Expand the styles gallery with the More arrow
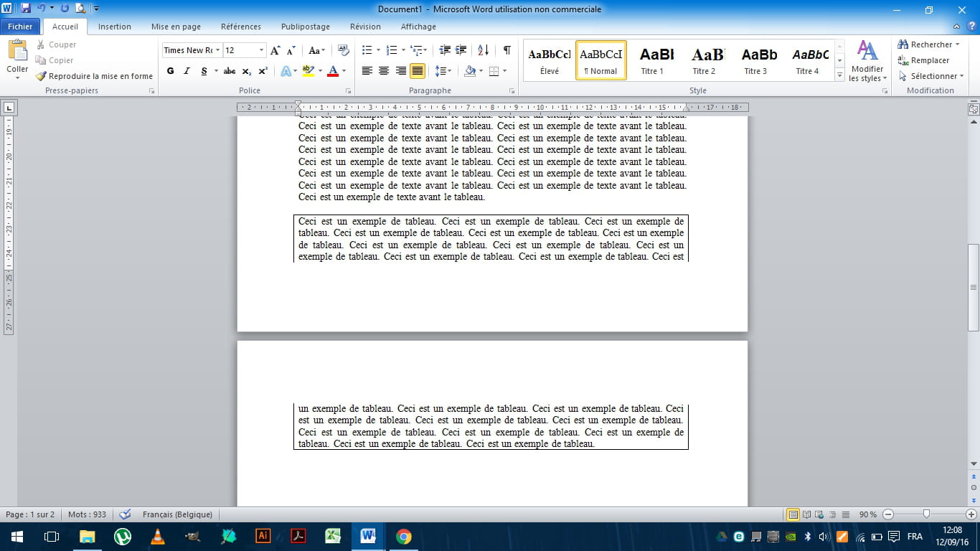 (839, 75)
